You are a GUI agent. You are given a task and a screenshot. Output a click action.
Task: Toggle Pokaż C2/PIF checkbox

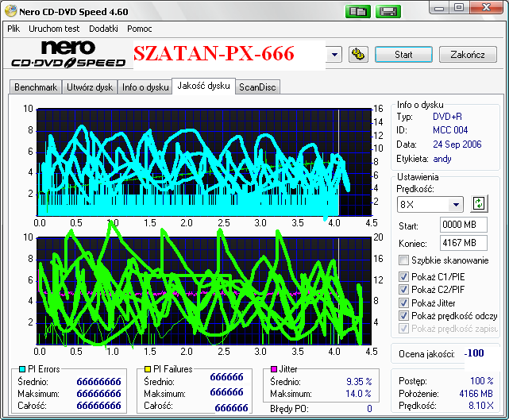click(403, 289)
